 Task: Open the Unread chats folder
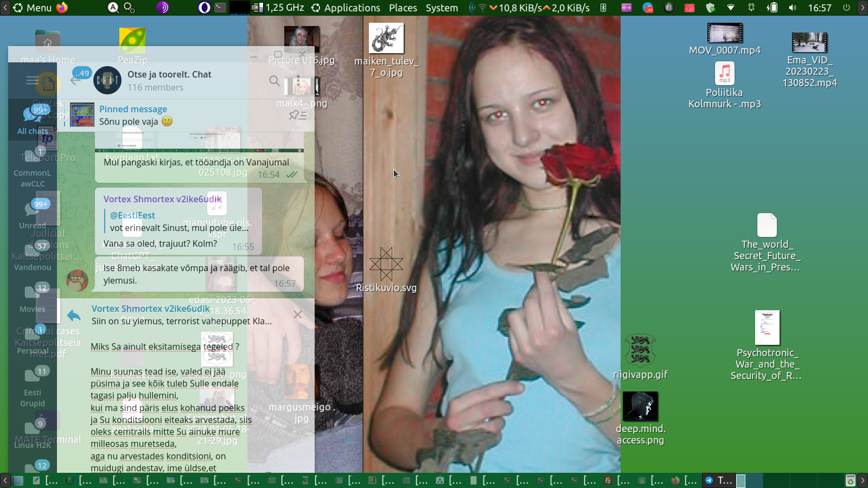(x=33, y=214)
